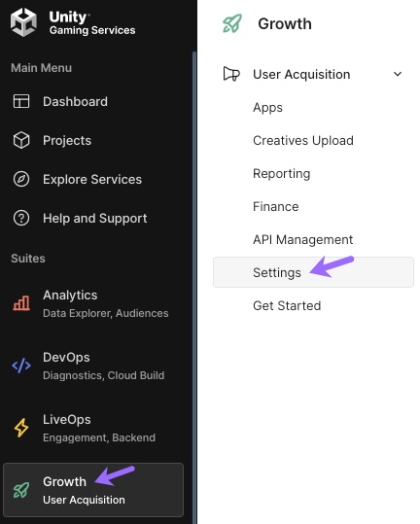420x524 pixels.
Task: Click the Growth panel heading text
Action: click(285, 23)
